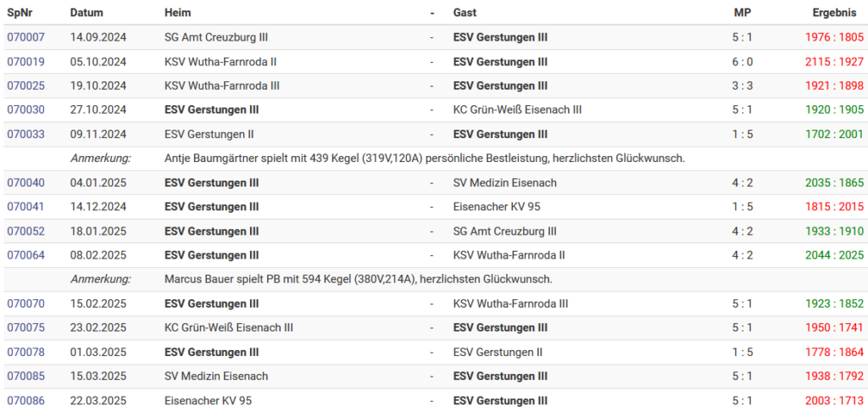Select match link 070040
Screen dimensions: 868x412
[x=26, y=182]
